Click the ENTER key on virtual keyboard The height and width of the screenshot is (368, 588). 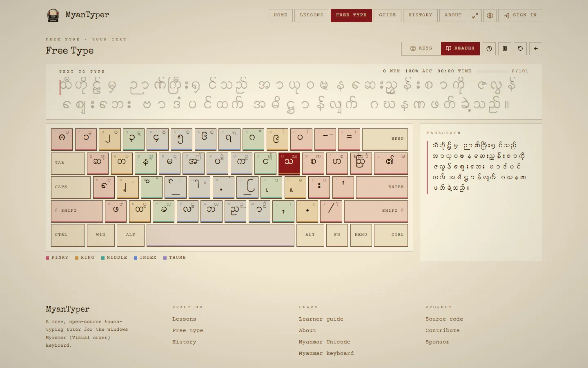382,187
